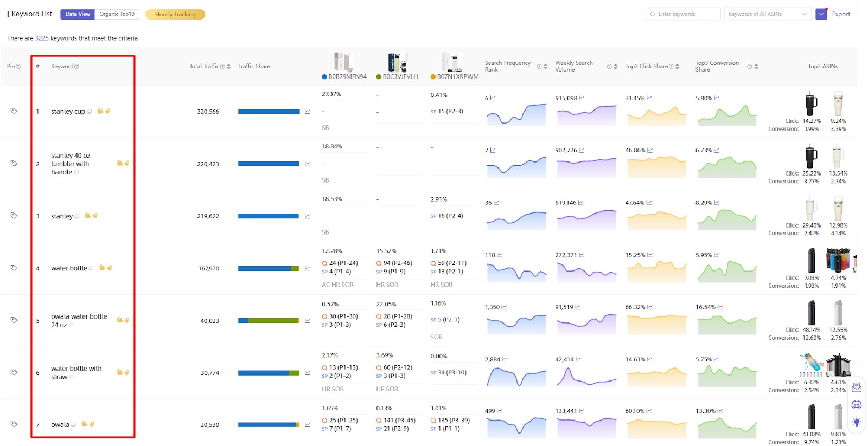
Task: Click total traffic value 167,970
Action: click(x=208, y=268)
